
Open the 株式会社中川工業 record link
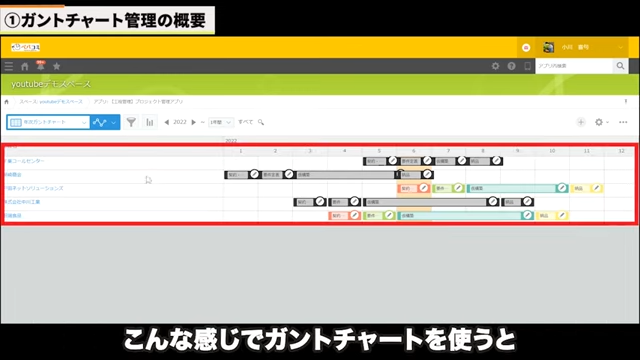[22, 202]
